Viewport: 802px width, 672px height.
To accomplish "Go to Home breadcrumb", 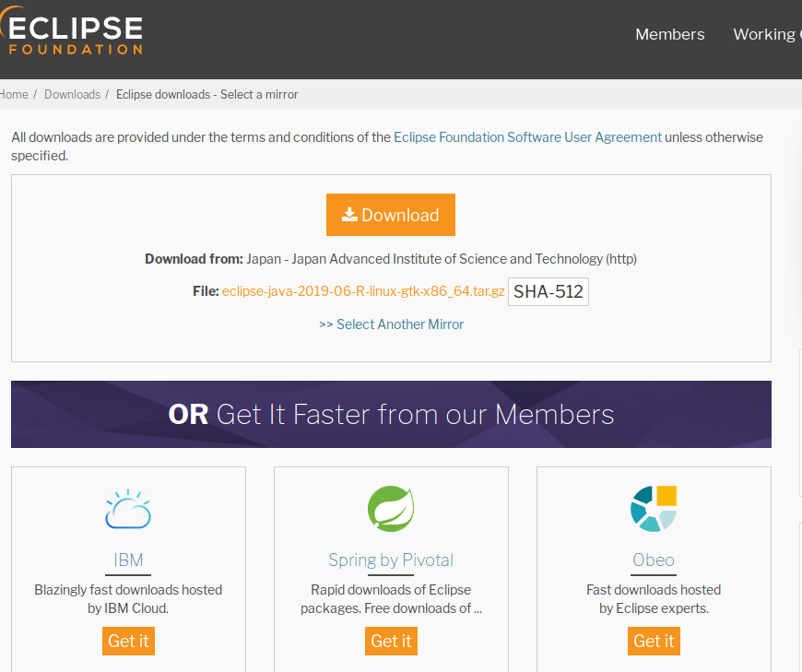I will (x=14, y=95).
